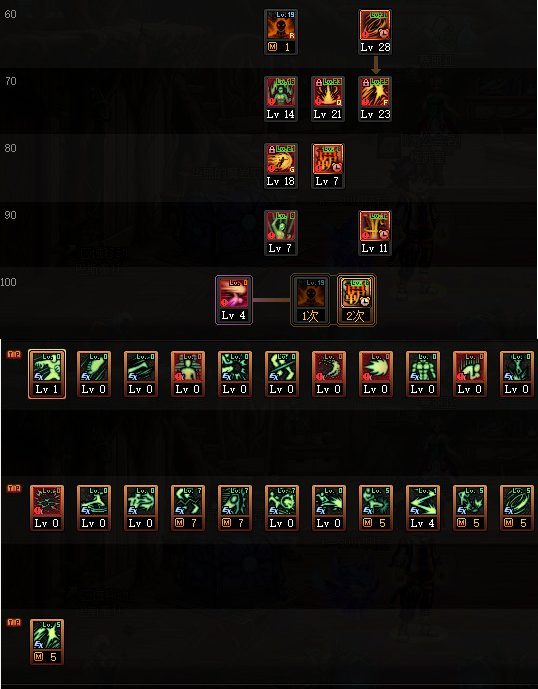Click the Lv 7 skill in the 80 row

(x=328, y=166)
